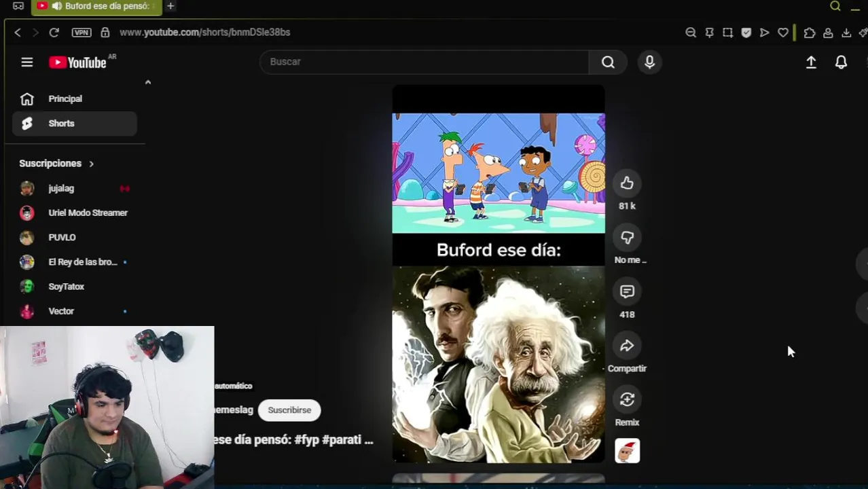
Task: Focus the Buscar search field
Action: 424,62
